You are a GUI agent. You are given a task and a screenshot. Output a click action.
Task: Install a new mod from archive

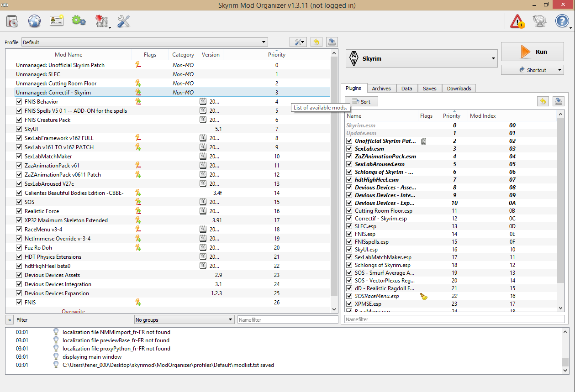(x=12, y=21)
